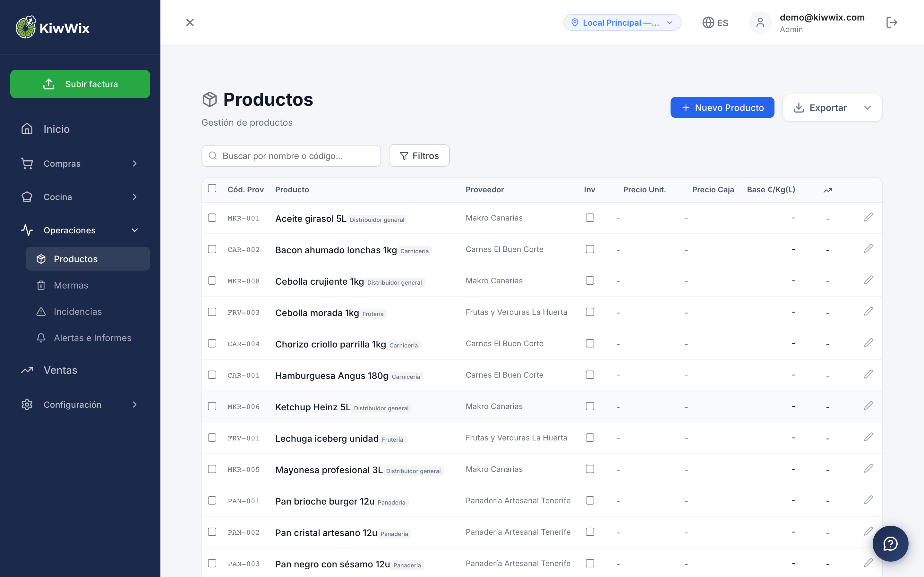
Task: Expand the Exportar options chevron
Action: click(x=868, y=107)
